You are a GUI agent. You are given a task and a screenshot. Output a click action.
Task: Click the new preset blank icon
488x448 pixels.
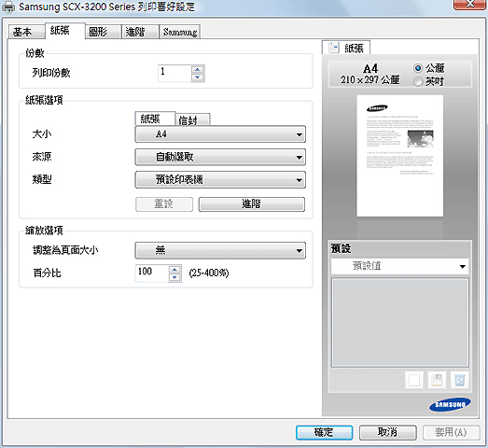coord(414,380)
